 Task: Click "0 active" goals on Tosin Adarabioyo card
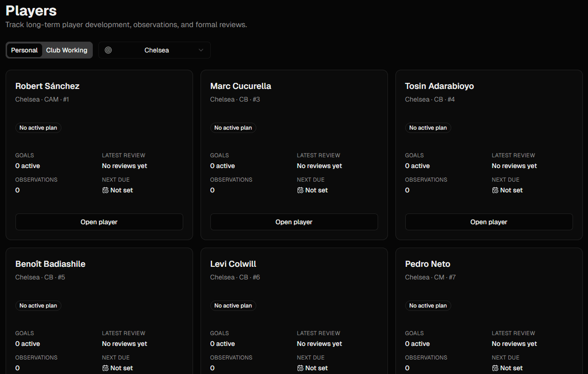tap(417, 166)
